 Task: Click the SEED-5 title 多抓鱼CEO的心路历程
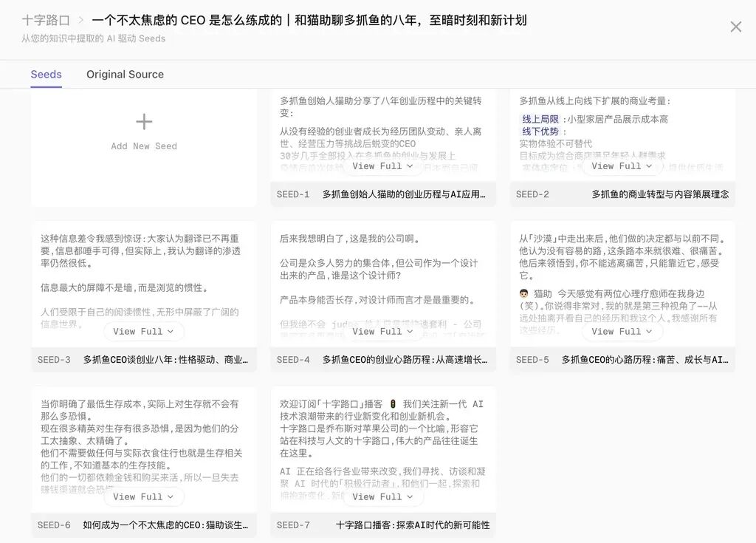(645, 360)
